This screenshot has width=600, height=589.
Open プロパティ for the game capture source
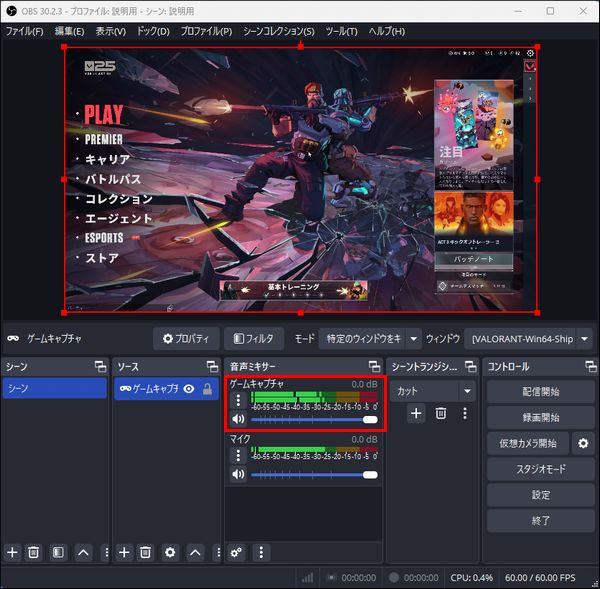pyautogui.click(x=186, y=339)
